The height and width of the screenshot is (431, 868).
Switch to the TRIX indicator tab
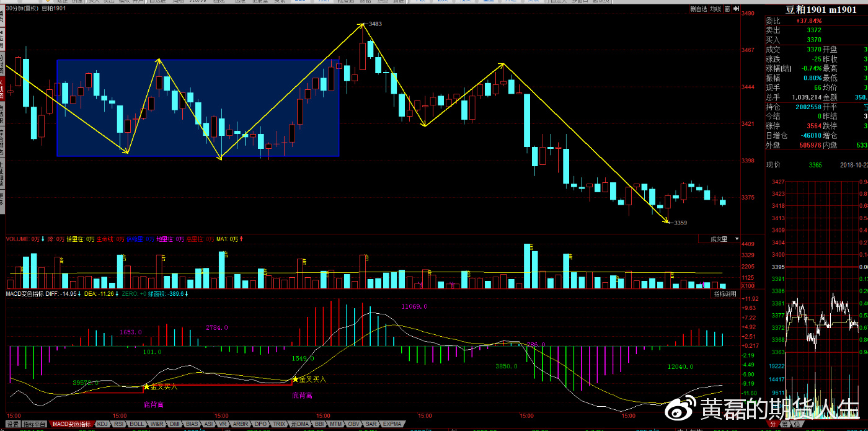point(280,425)
